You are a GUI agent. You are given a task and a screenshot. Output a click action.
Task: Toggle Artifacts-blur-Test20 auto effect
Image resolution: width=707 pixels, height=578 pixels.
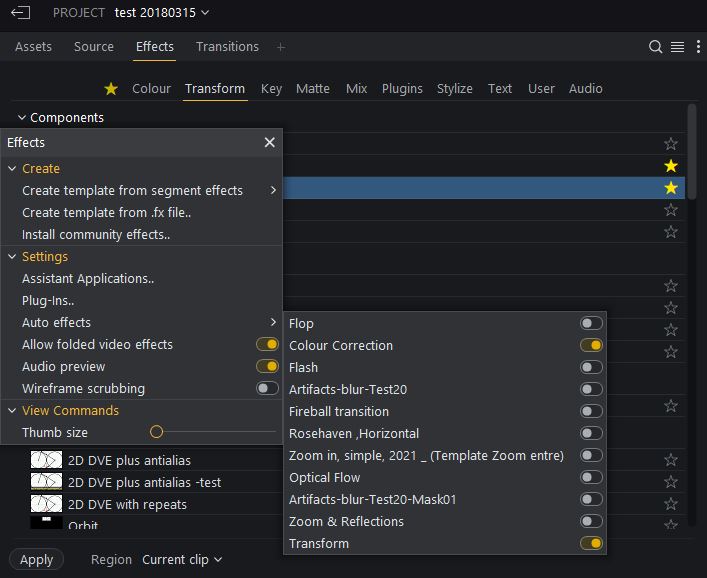click(x=591, y=389)
